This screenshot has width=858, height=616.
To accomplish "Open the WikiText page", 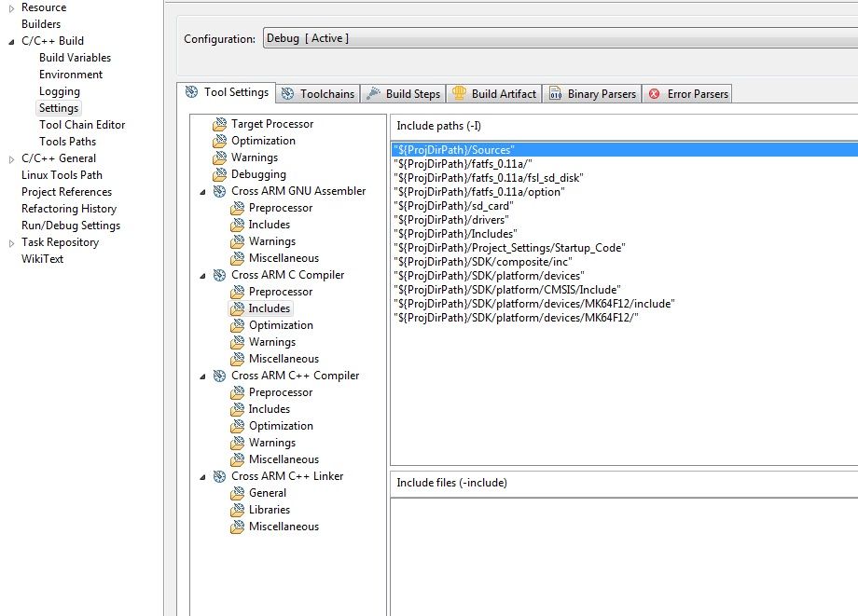I will [42, 259].
